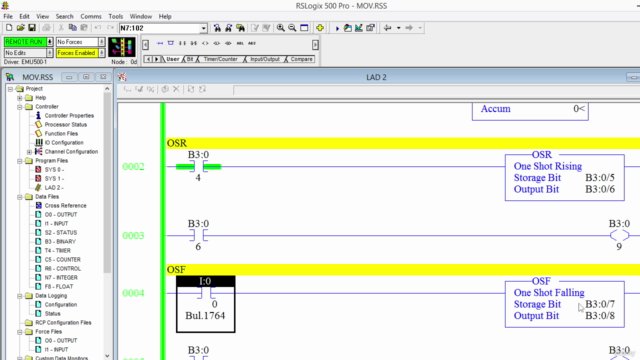This screenshot has width=640, height=360.
Task: Insert an Output Unlatch instruction
Action: (228, 43)
